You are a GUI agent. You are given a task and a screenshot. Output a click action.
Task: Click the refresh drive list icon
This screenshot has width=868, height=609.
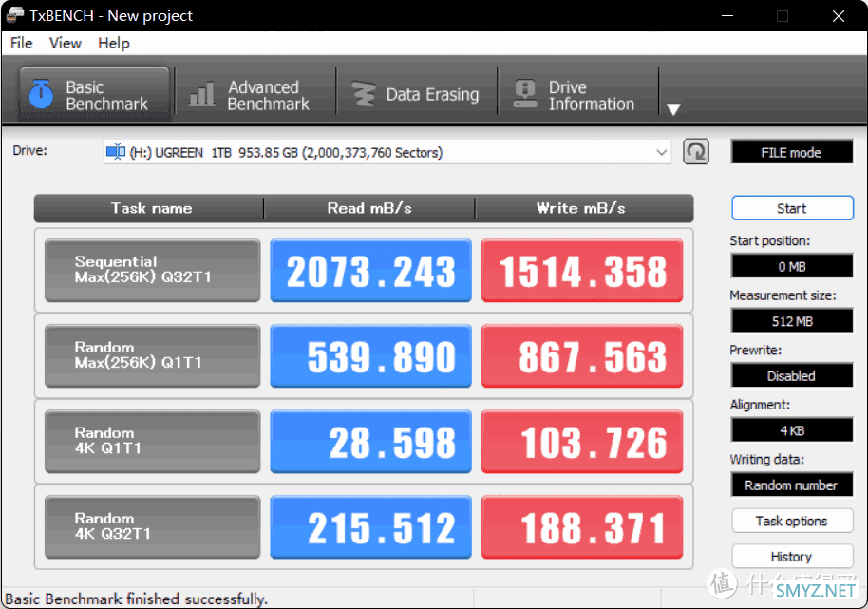pyautogui.click(x=696, y=152)
